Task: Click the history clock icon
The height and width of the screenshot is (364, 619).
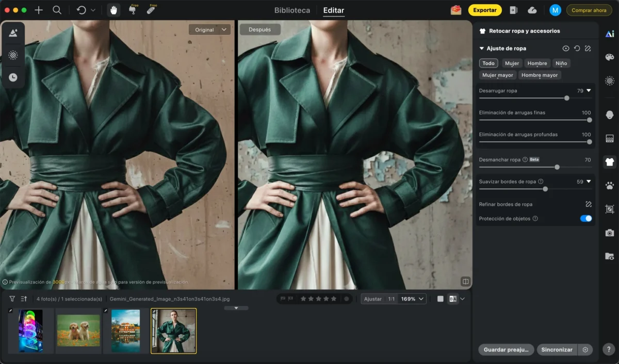Action: (13, 77)
